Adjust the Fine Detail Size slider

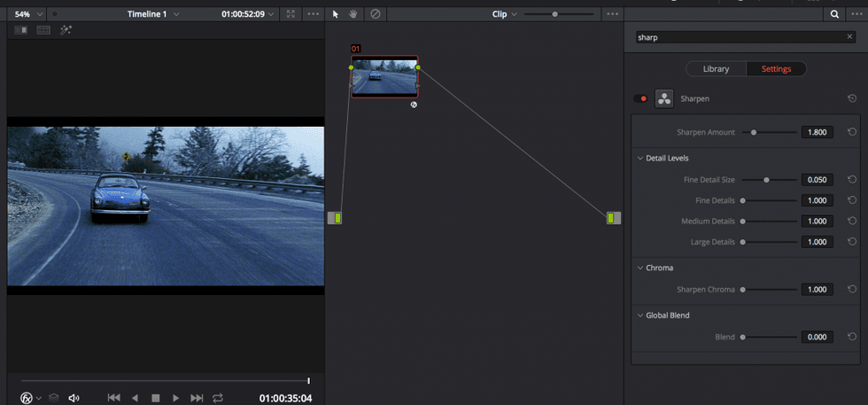click(770, 180)
